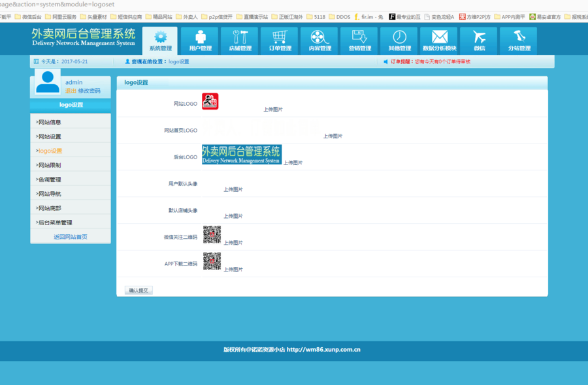Open the 阿里云服务 bookmark folder
The width and height of the screenshot is (588, 385).
61,17
